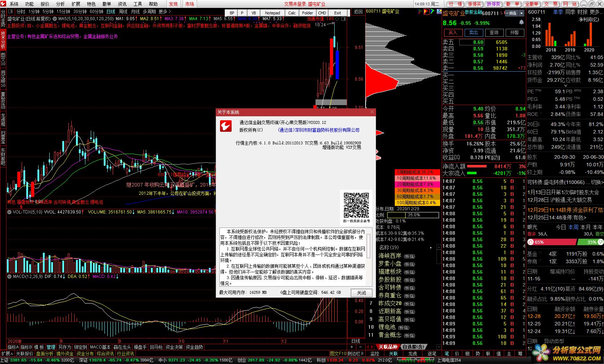This screenshot has height=364, width=604.
Task: Click the 关闭 button in about dialog
Action: [361, 293]
